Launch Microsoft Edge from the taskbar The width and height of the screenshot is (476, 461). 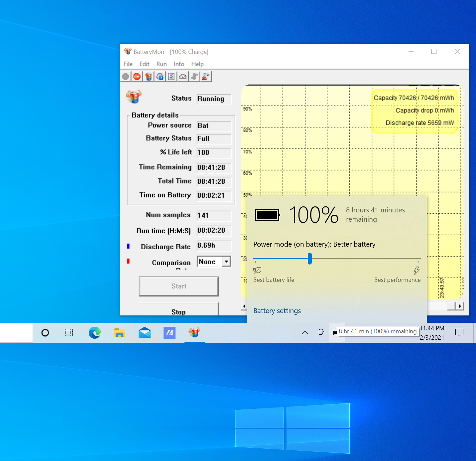[x=95, y=333]
